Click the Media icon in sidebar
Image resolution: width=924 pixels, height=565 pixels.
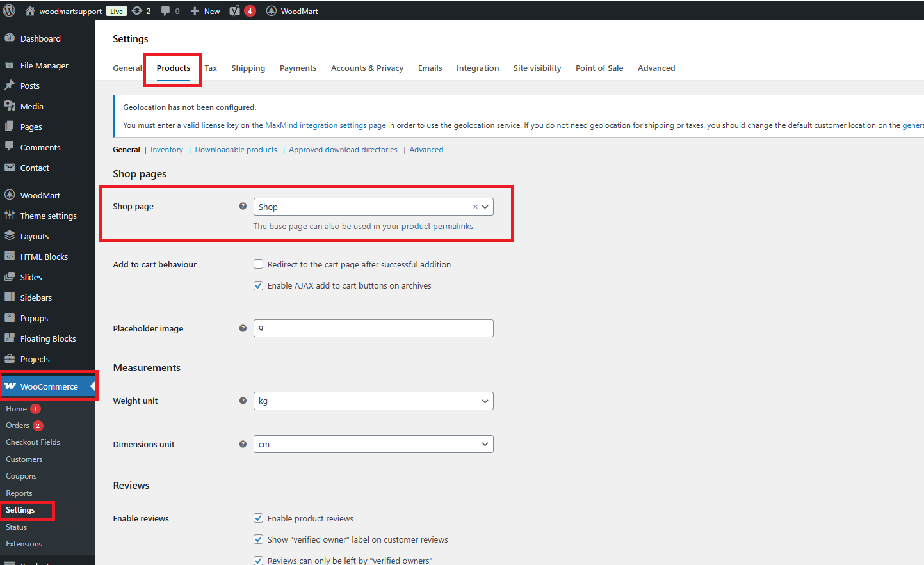[10, 106]
